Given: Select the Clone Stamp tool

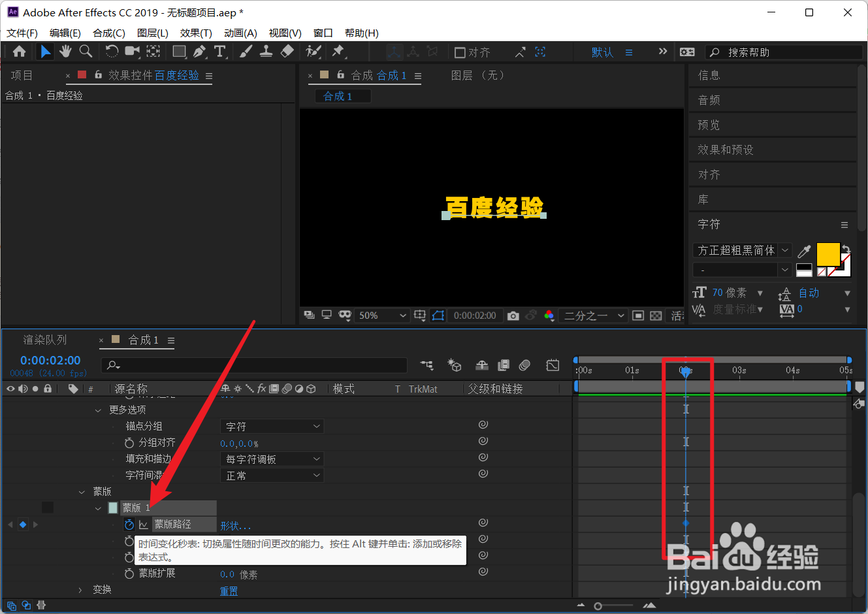Looking at the screenshot, I should point(266,52).
